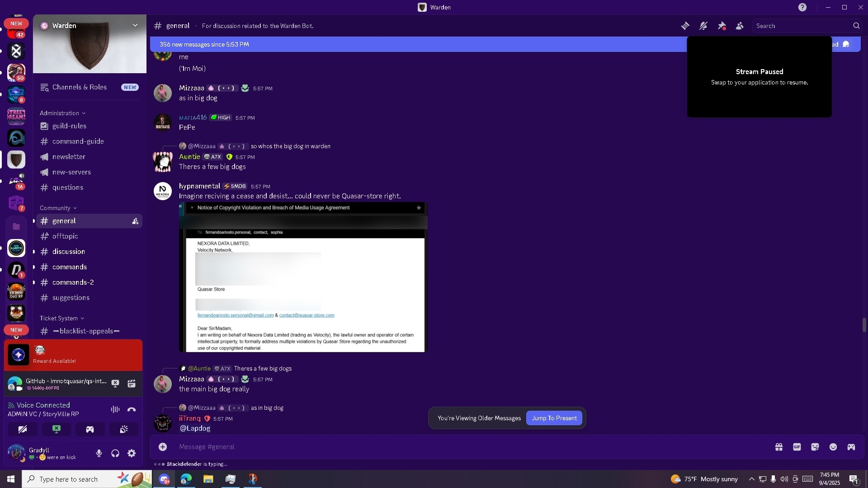Collapse the Administration category
The width and height of the screenshot is (868, 488).
coord(62,113)
